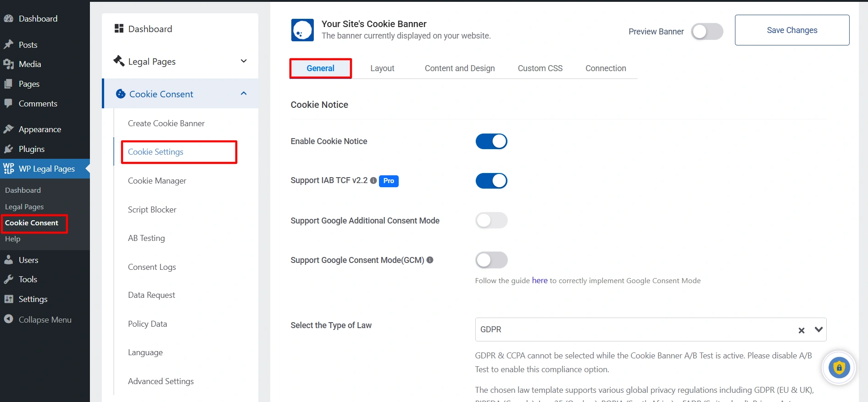
Task: Click the Plugins plug icon
Action: tap(8, 149)
